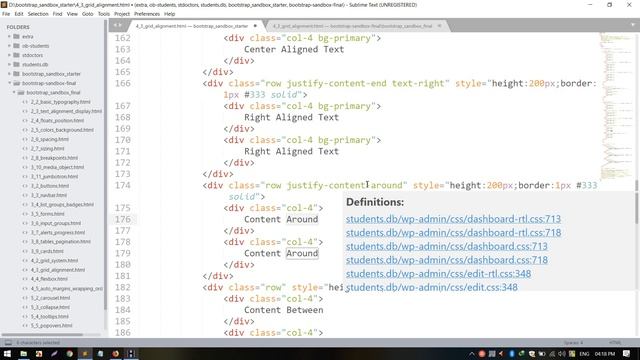Open 3_9_cards.html file

coord(47,251)
